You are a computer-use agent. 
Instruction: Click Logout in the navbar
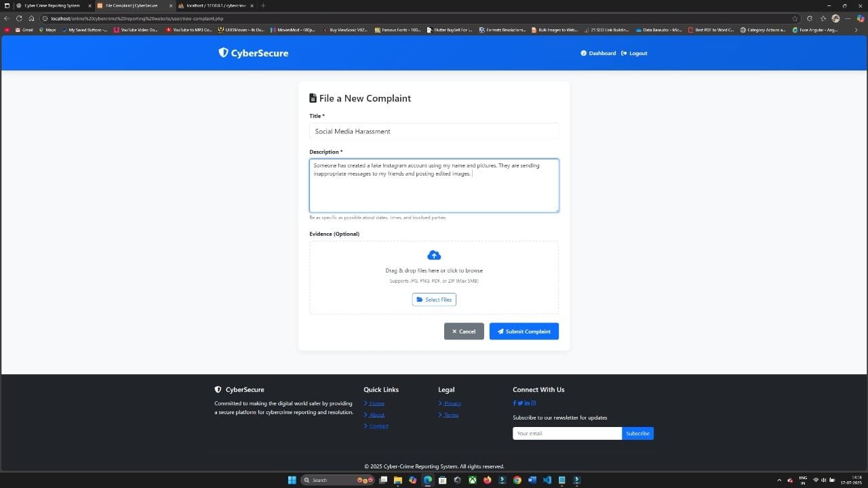coord(634,53)
